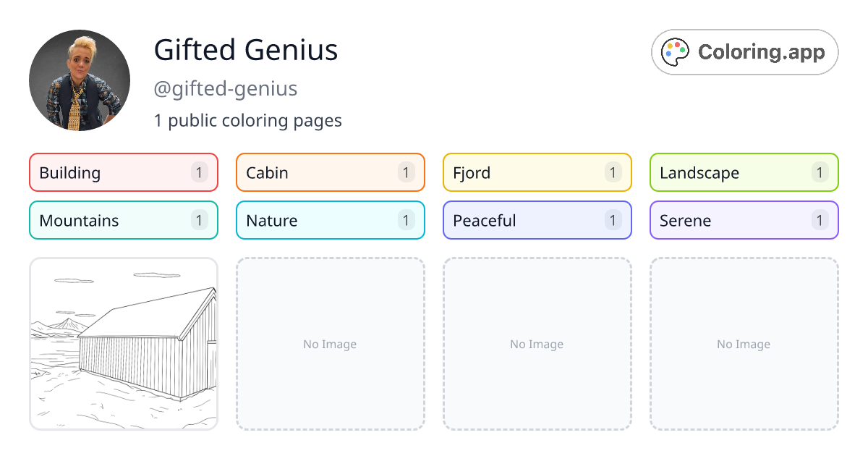The height and width of the screenshot is (456, 868).
Task: Click the count badge on Serene tag
Action: [820, 220]
